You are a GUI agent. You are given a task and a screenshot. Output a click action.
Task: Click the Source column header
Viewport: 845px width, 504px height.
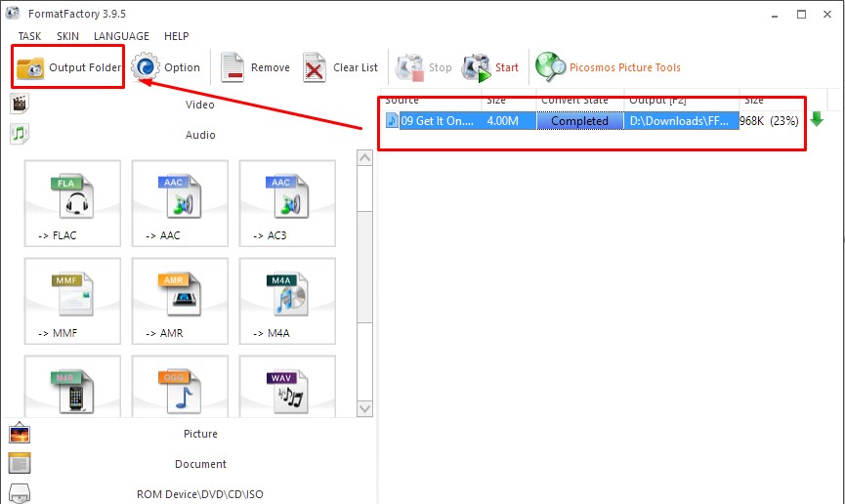point(432,100)
